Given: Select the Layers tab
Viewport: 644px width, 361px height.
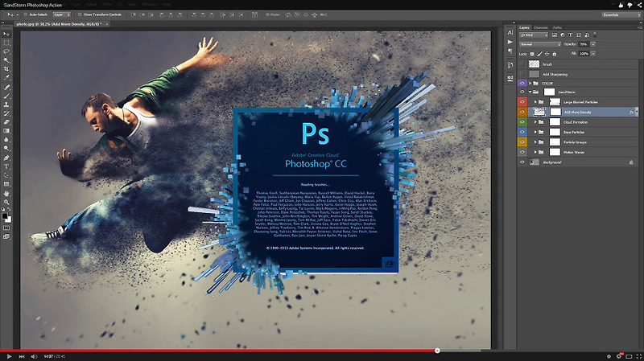Looking at the screenshot, I should pyautogui.click(x=525, y=27).
